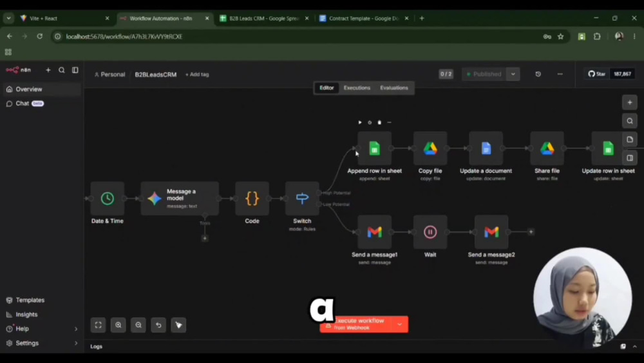644x363 pixels.
Task: Open search in n8n sidebar
Action: tap(62, 70)
